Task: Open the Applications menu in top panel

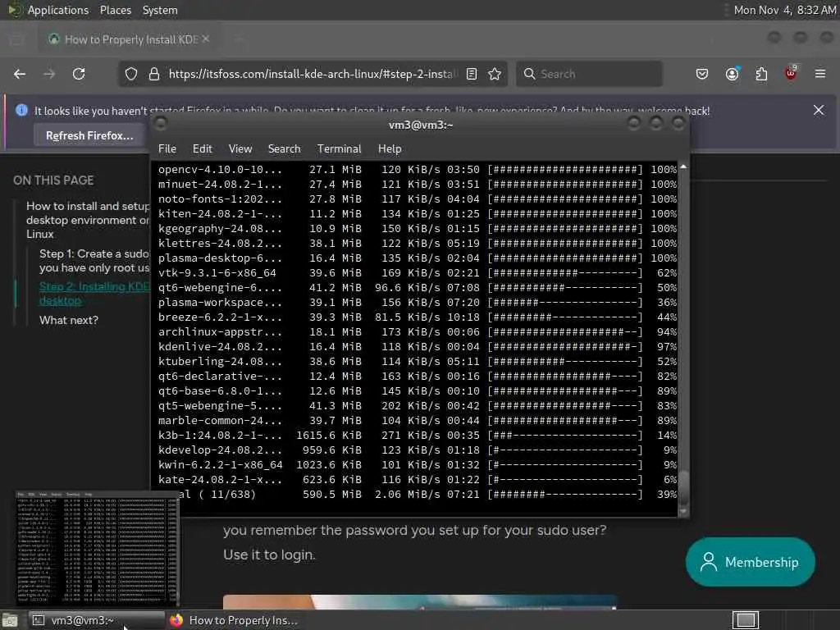Action: (x=58, y=10)
